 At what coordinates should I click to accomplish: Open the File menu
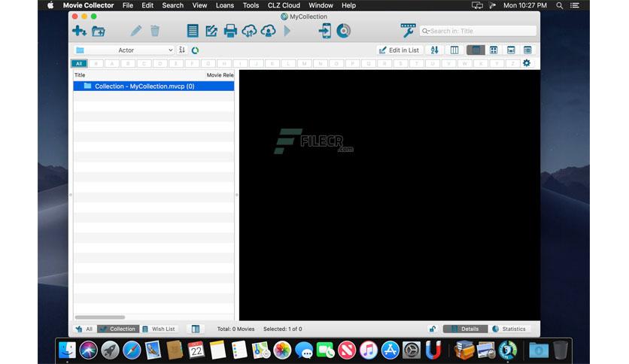point(128,5)
